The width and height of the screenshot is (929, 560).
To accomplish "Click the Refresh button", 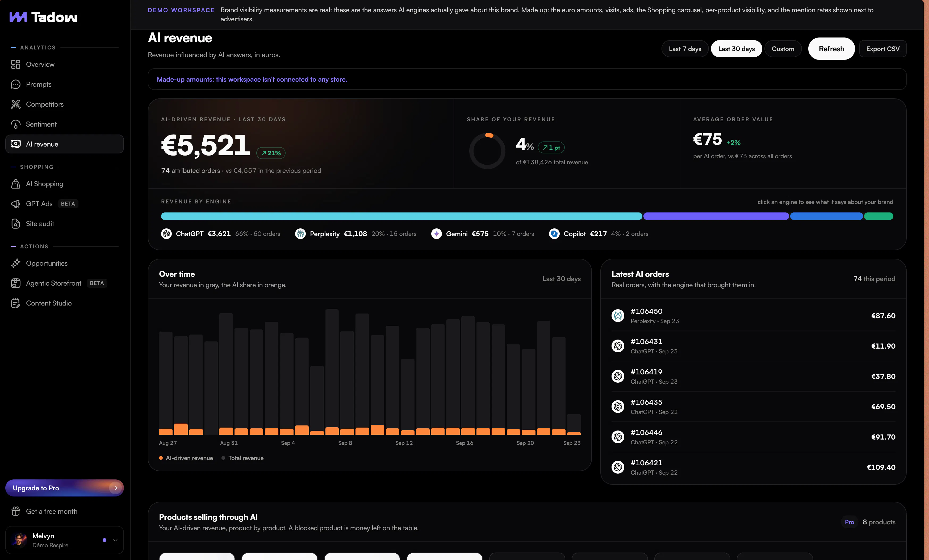I will click(831, 49).
